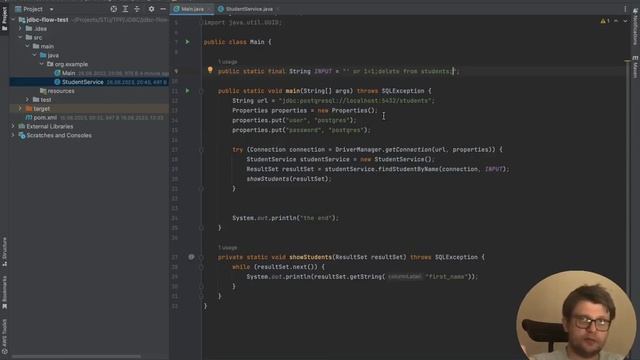Click the usage hint above INPUT
This screenshot has height=360, width=640.
[227, 62]
